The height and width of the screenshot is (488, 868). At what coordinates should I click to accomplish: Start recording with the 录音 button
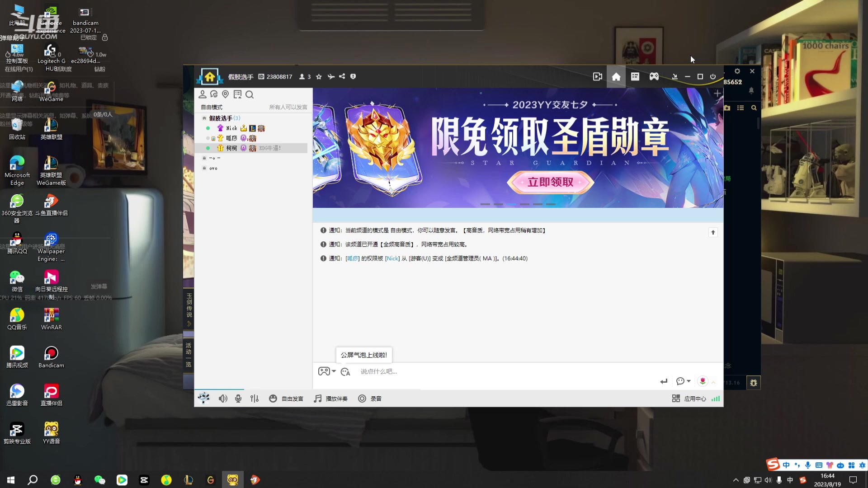point(370,399)
